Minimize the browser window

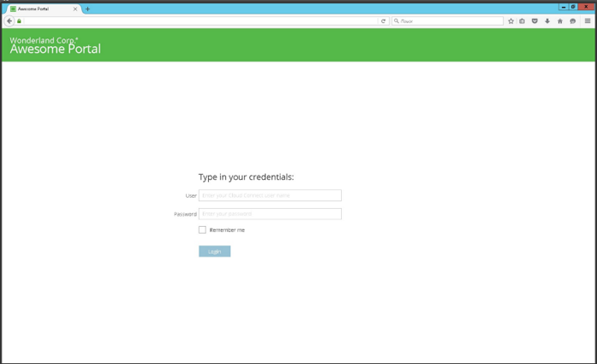pyautogui.click(x=564, y=7)
